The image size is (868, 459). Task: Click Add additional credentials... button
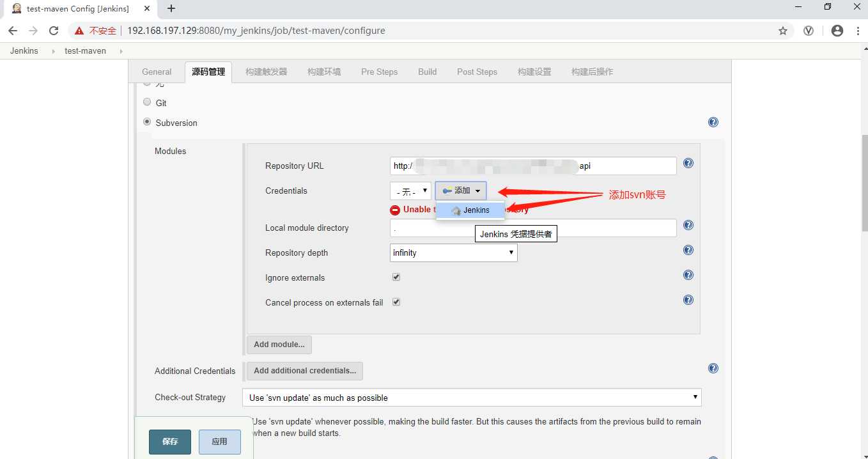pos(305,371)
